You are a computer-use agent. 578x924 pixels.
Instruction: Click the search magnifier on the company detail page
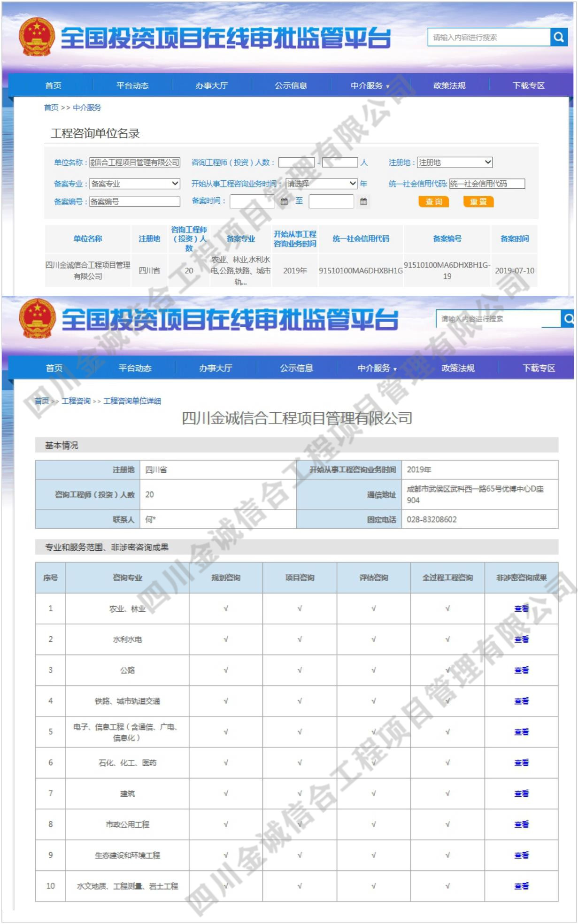click(x=568, y=319)
